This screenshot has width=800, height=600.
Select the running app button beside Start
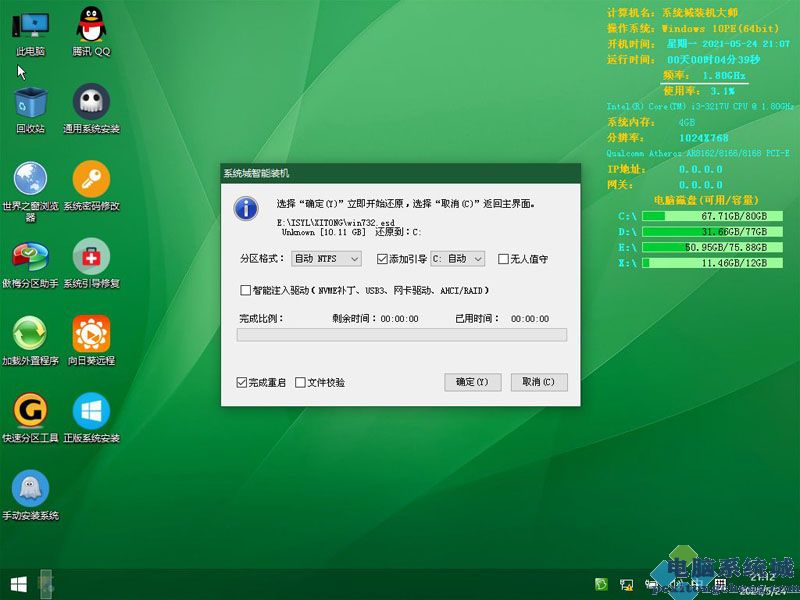(46, 583)
